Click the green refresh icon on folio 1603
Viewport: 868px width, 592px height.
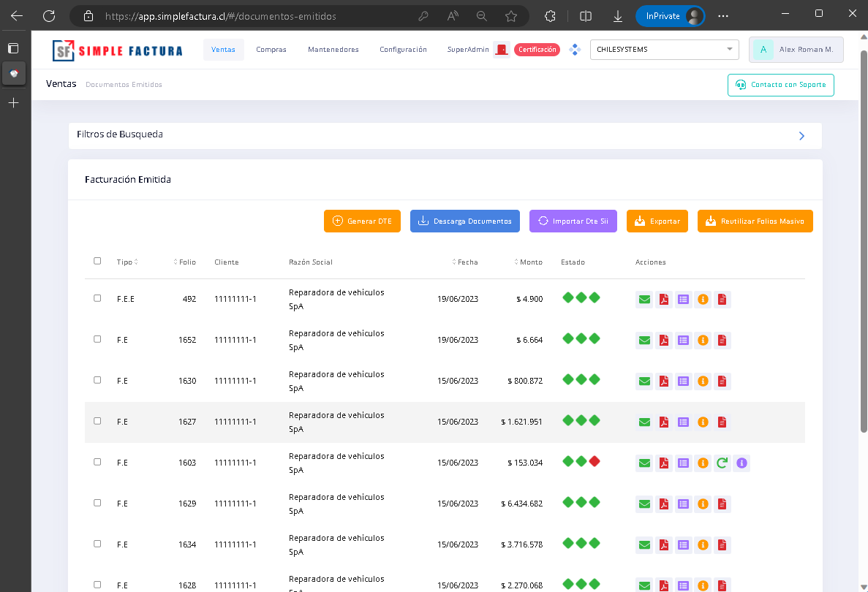coord(722,463)
